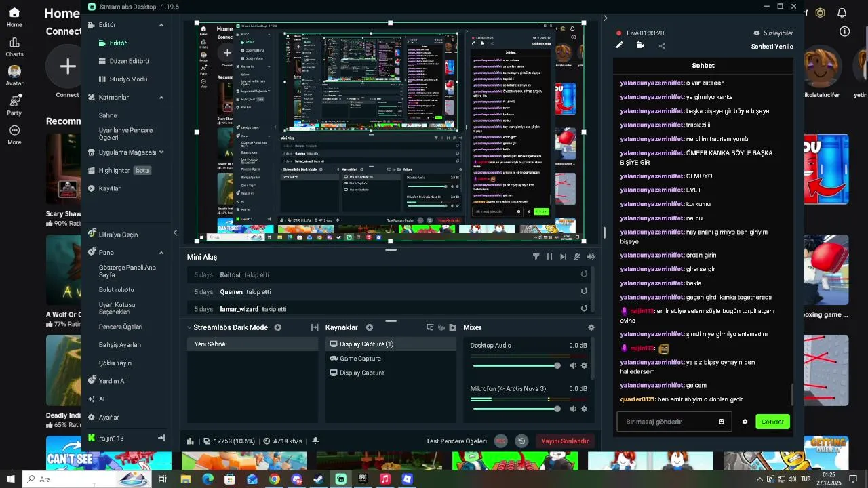This screenshot has width=868, height=488.
Task: Open the Kaynaklar widget source icon
Action: [430, 327]
